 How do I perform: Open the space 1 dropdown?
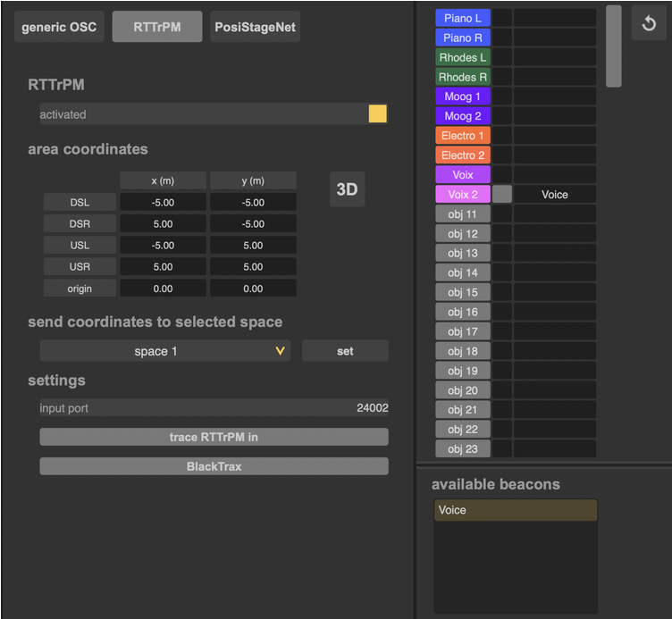pyautogui.click(x=165, y=351)
